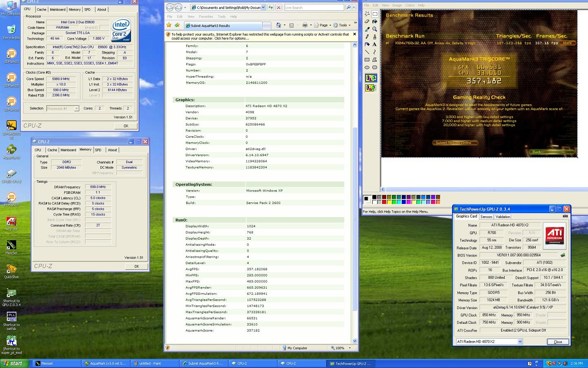Close the IE information bar with X
The image size is (588, 368).
[354, 34]
